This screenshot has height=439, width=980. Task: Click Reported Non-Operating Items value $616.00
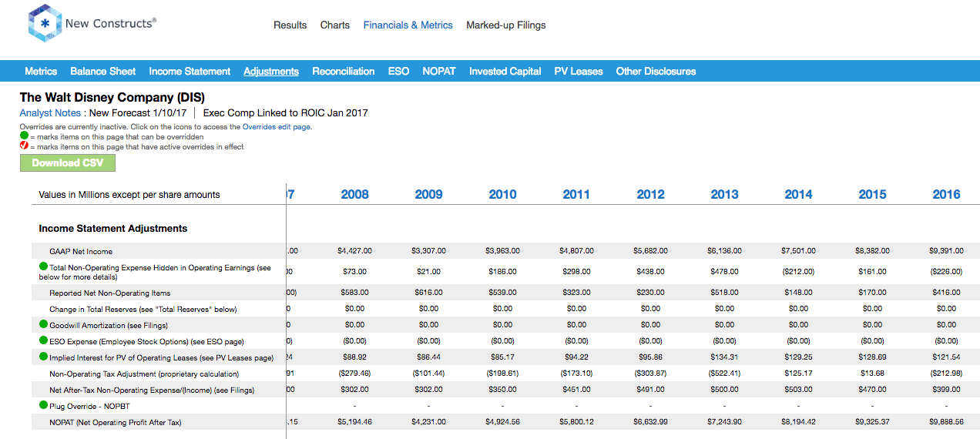428,293
